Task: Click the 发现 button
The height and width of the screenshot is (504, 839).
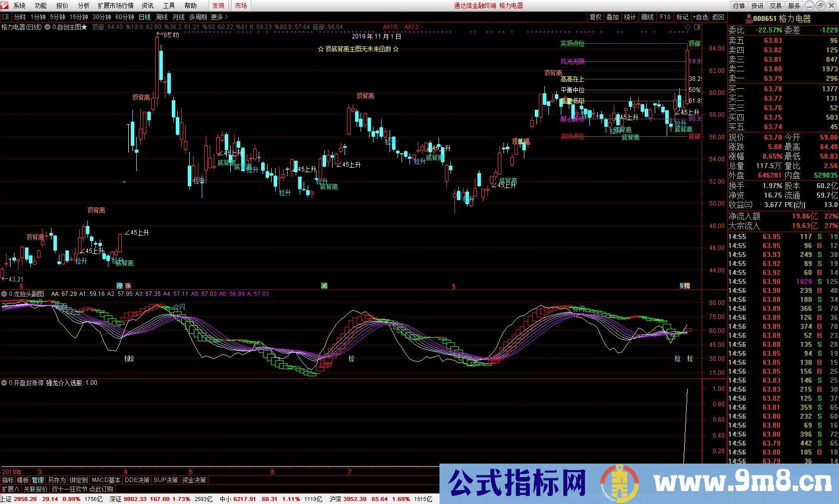Action: pos(218,5)
